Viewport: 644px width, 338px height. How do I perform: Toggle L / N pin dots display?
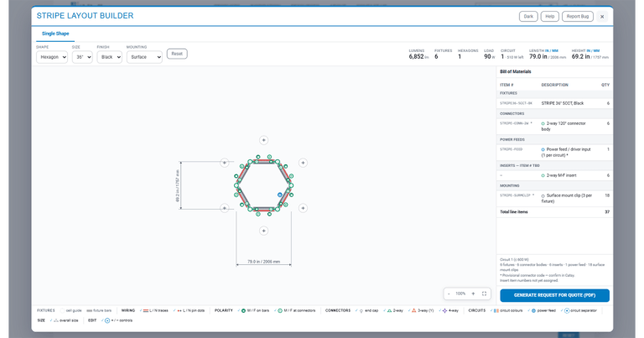point(190,310)
